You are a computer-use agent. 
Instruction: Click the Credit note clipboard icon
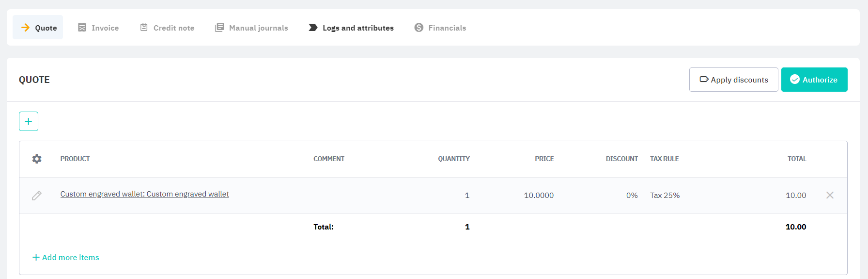coord(144,28)
